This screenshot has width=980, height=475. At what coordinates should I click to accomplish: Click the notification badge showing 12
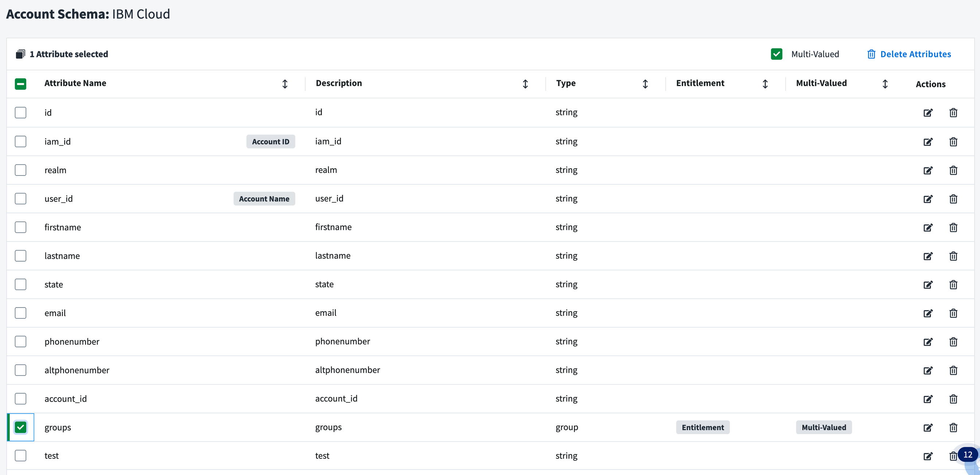point(968,455)
